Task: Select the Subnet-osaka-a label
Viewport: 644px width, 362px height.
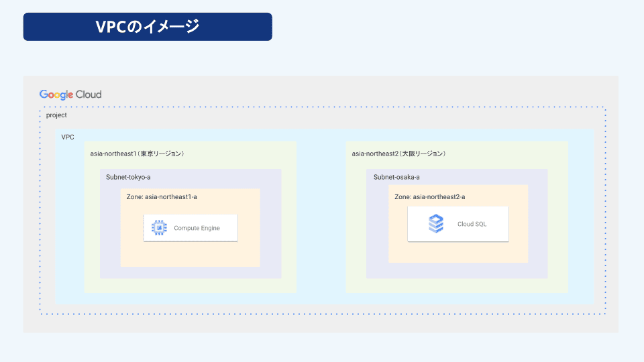Action: click(x=396, y=178)
